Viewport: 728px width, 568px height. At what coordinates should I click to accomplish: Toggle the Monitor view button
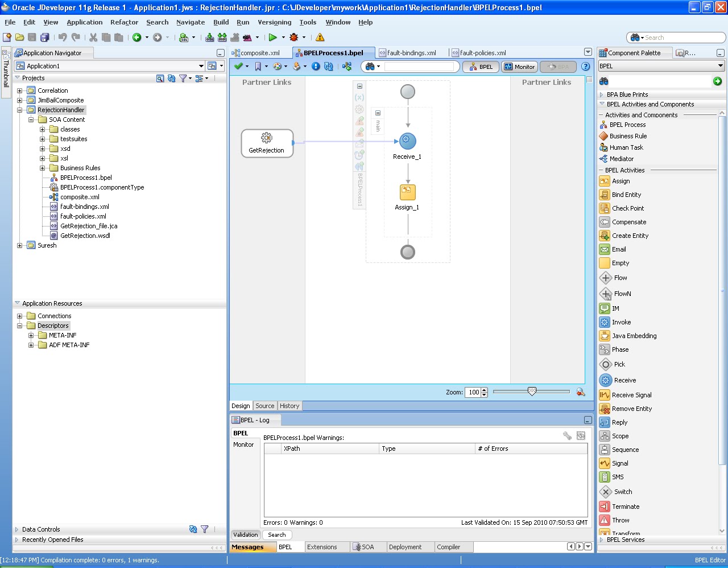[519, 66]
